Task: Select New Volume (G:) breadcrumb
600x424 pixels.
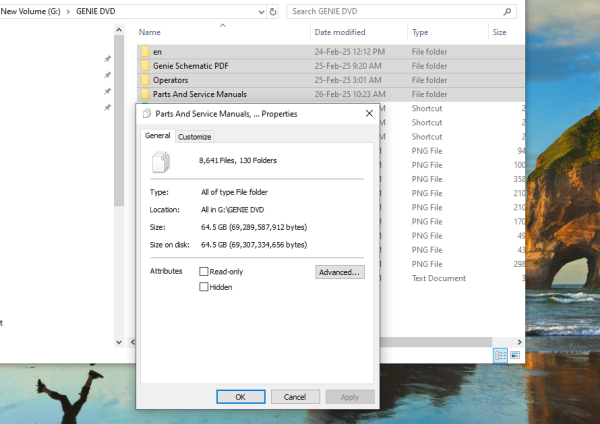Action: tap(31, 11)
